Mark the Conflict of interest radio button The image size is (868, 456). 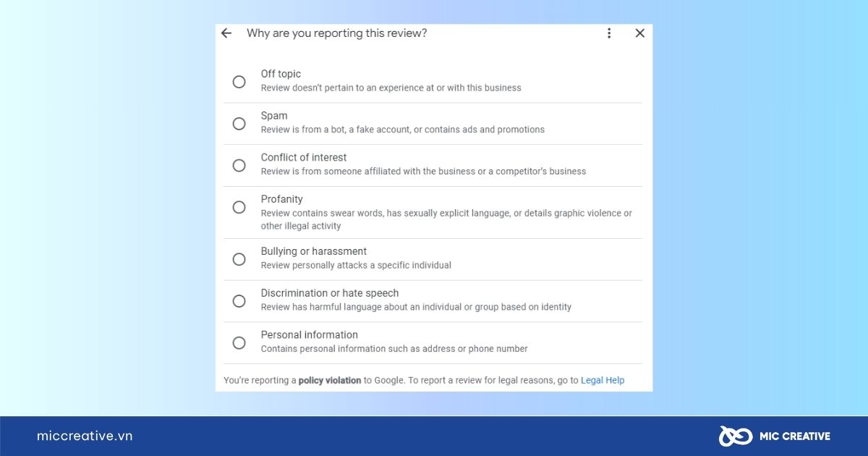239,166
